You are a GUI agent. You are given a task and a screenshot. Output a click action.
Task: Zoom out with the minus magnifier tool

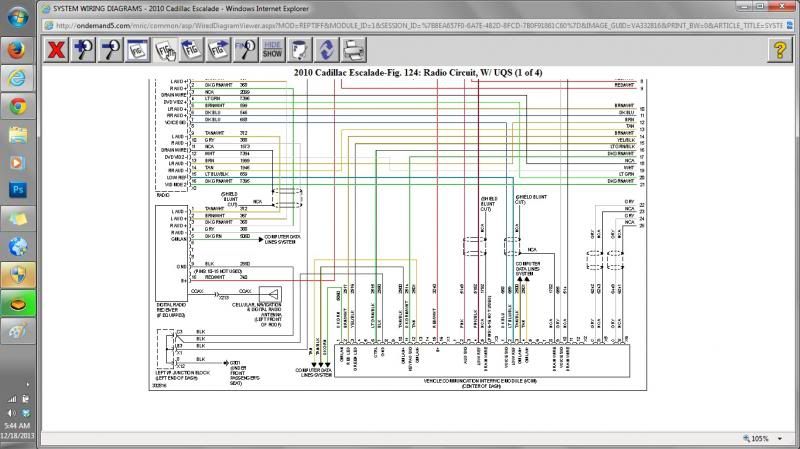click(x=110, y=50)
